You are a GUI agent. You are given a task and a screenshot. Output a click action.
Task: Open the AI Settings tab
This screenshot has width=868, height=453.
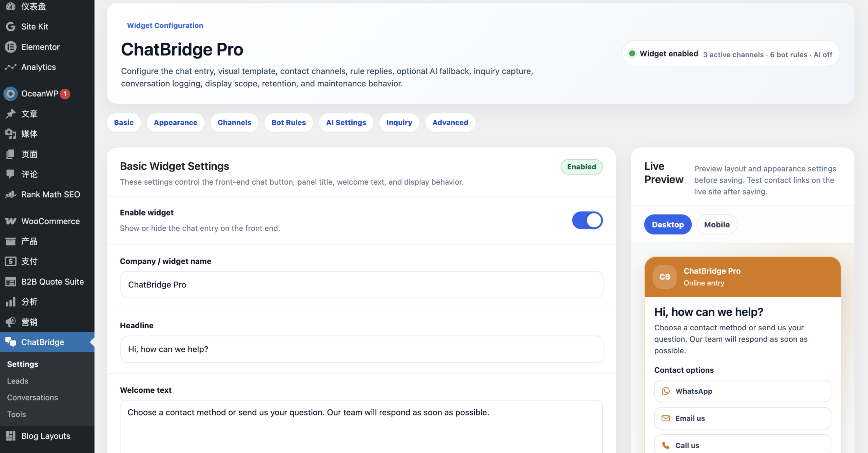coord(346,123)
